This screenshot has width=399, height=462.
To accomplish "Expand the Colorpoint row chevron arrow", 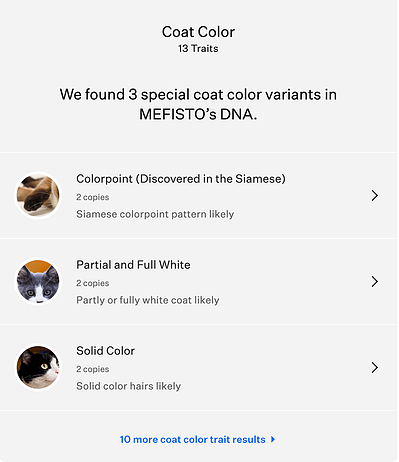I will click(375, 196).
